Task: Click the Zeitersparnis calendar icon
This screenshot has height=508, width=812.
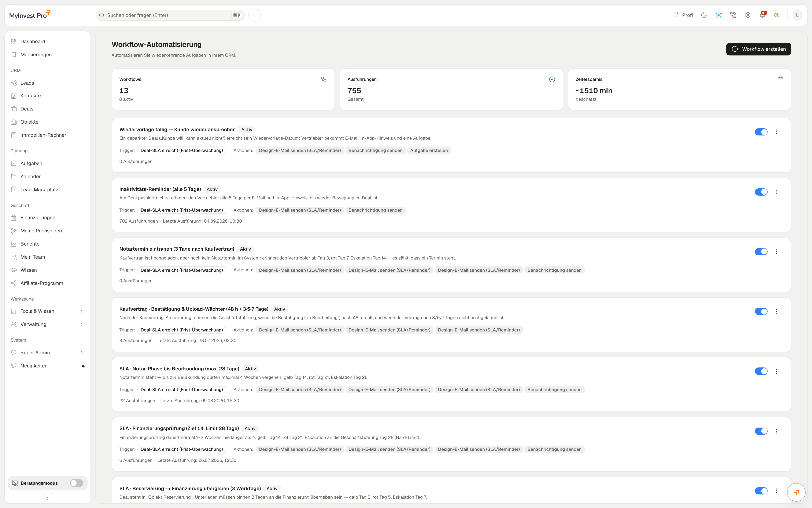Action: 780,79
